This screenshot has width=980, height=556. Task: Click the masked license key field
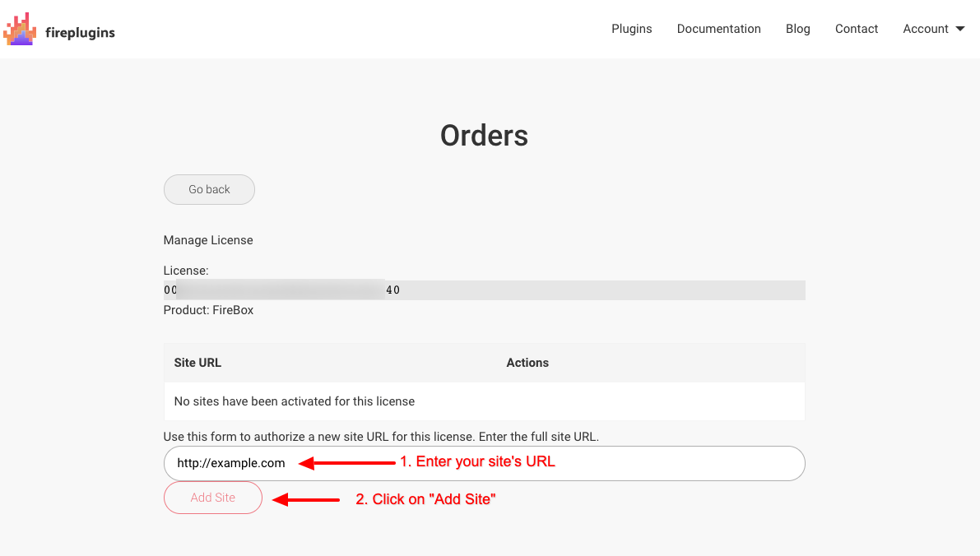(485, 290)
